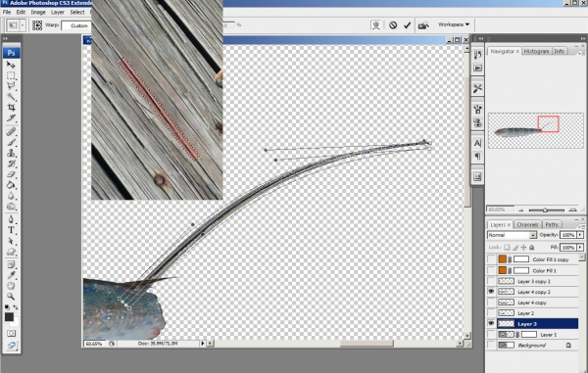
Task: Open the Paragraph panel icon in dock
Action: (477, 156)
